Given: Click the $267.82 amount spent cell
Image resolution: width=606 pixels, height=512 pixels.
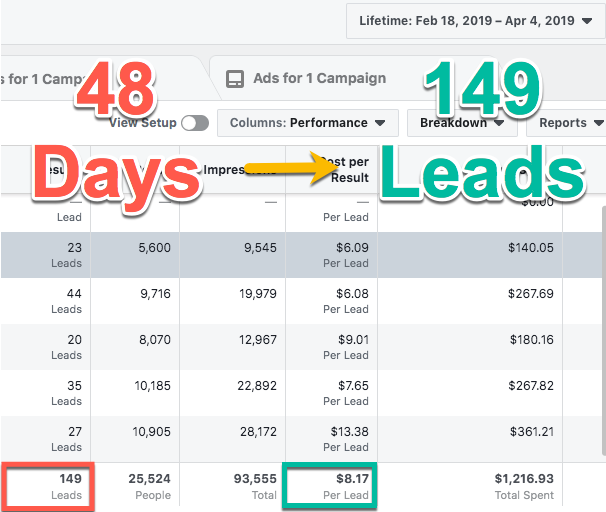Looking at the screenshot, I should click(x=470, y=393).
